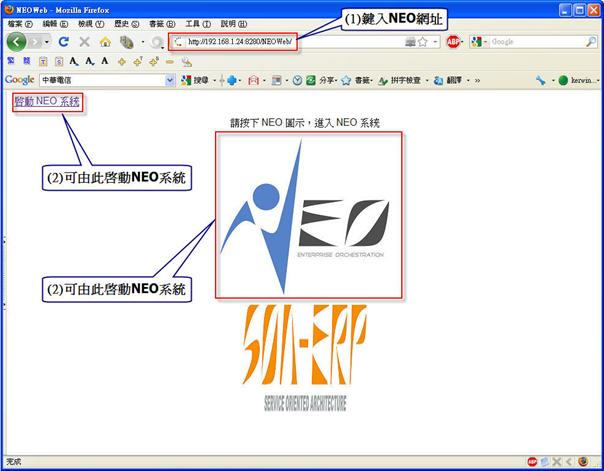
Task: Open the 書籤 (Bookmarks) menu
Action: coord(162,23)
